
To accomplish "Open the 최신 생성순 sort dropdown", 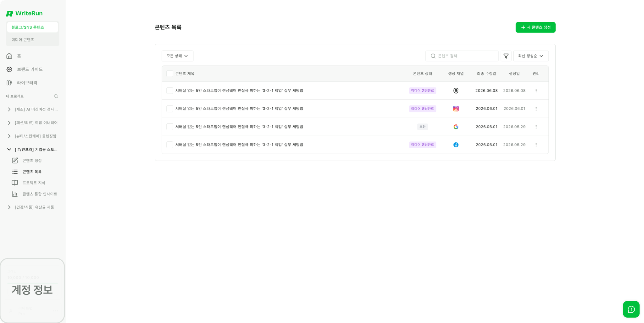I will pyautogui.click(x=531, y=56).
